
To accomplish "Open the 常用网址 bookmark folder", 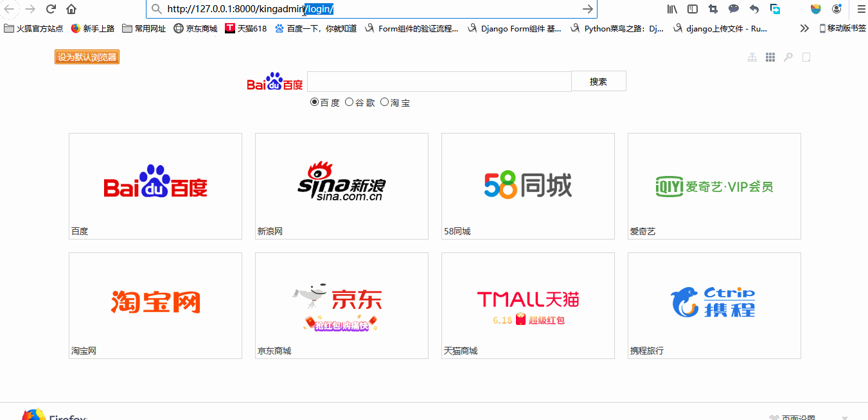I will tap(144, 28).
